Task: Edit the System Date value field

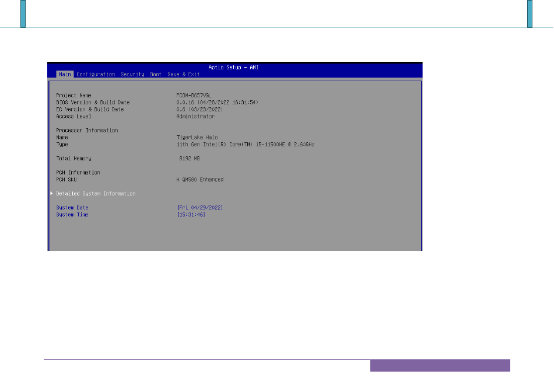Action: (199, 208)
